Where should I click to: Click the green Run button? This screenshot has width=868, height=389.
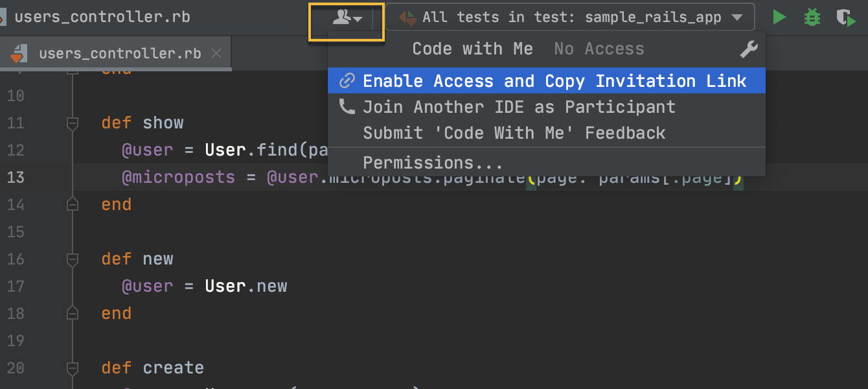coord(779,18)
